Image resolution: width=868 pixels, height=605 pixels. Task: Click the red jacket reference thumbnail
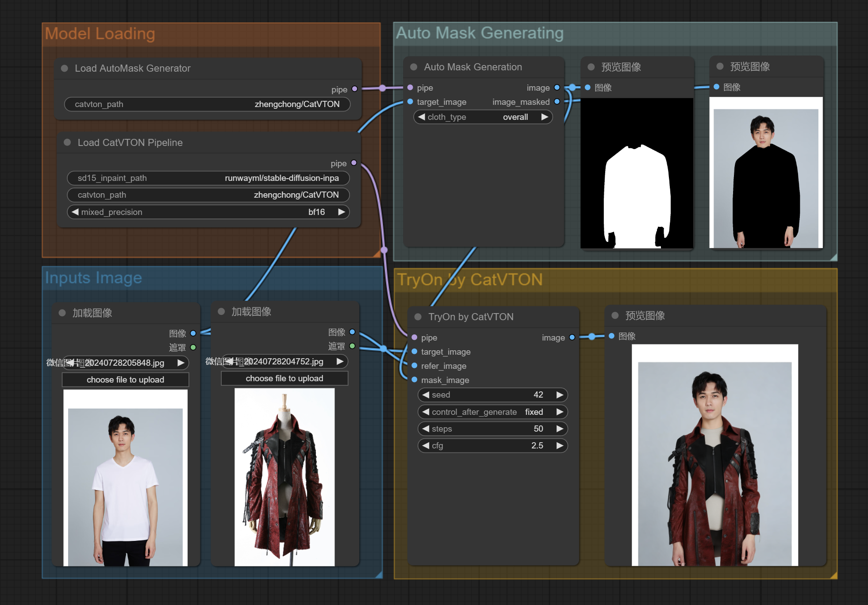pyautogui.click(x=284, y=477)
